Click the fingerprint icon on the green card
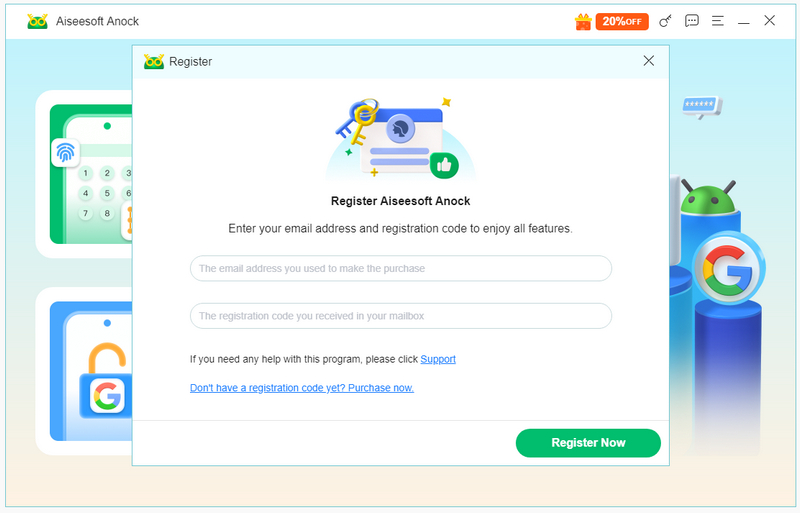800x513 pixels. 66,152
